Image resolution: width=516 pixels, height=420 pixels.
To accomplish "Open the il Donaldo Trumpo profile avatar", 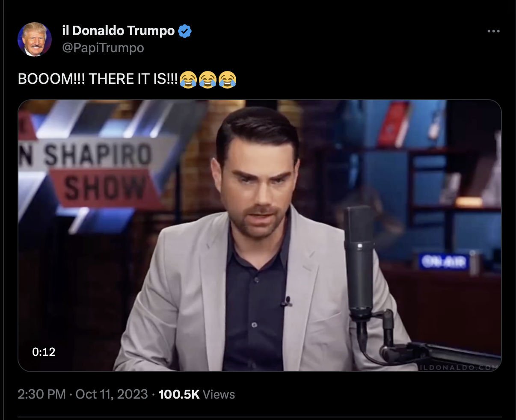I will pos(35,39).
